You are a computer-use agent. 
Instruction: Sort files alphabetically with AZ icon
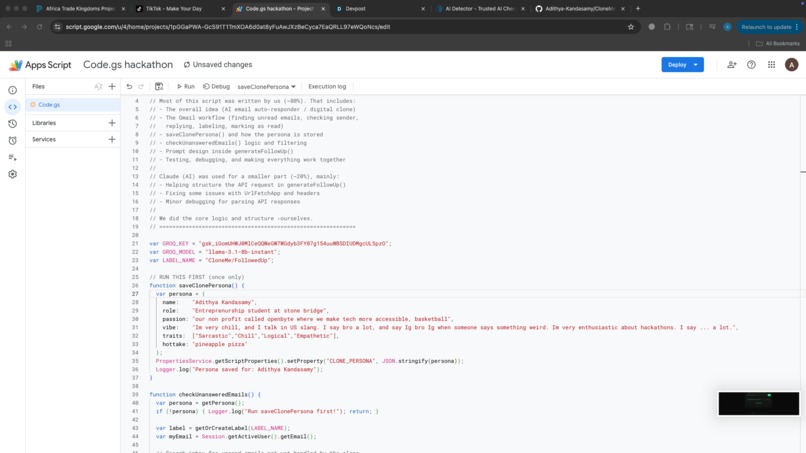point(98,86)
